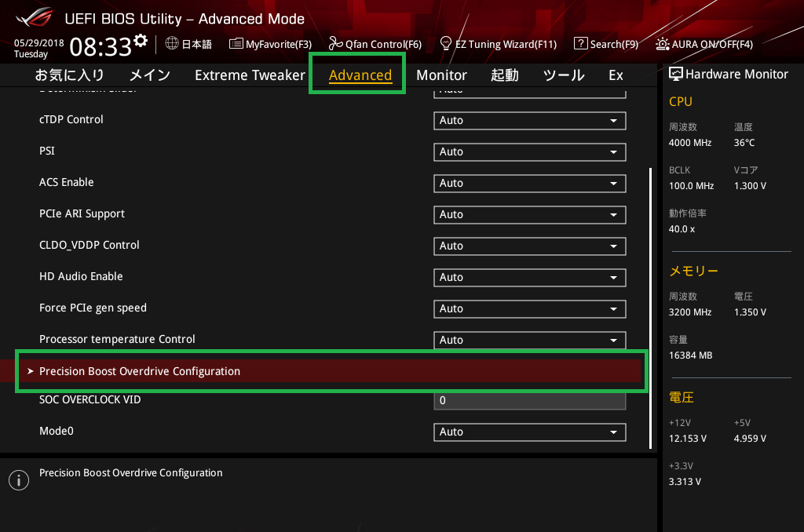Click the help text Precision Boost Overdrive Configuration
The width and height of the screenshot is (804, 532).
tap(131, 473)
